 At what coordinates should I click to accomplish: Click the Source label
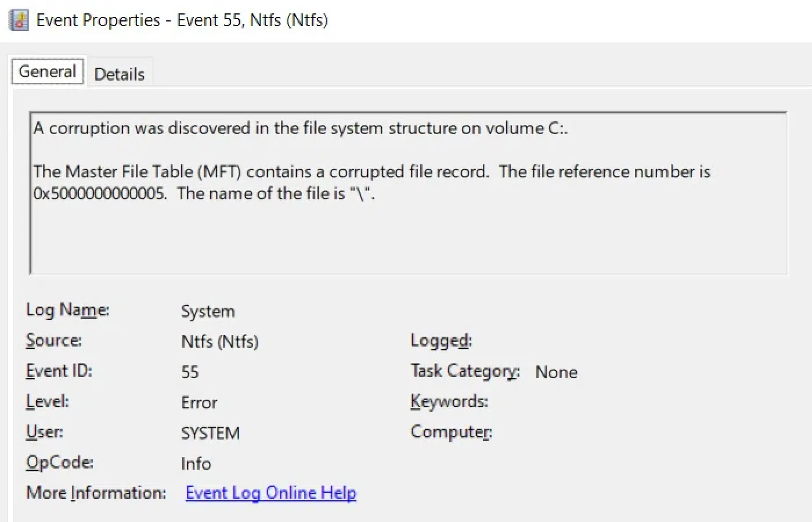click(53, 340)
